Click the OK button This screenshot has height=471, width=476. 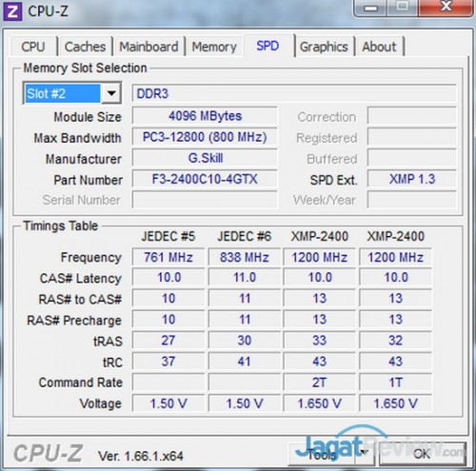[x=423, y=454]
